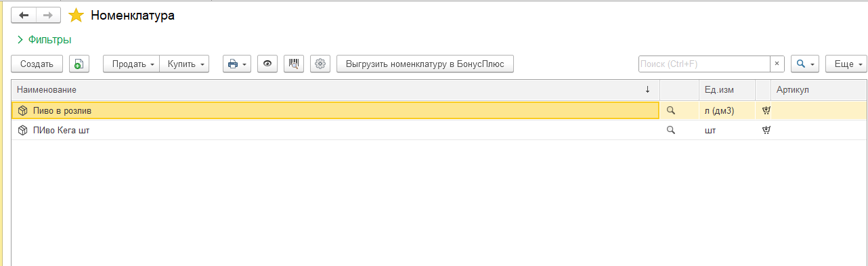Clear search with the × button
Viewport: 868px width, 266px height.
(x=777, y=64)
